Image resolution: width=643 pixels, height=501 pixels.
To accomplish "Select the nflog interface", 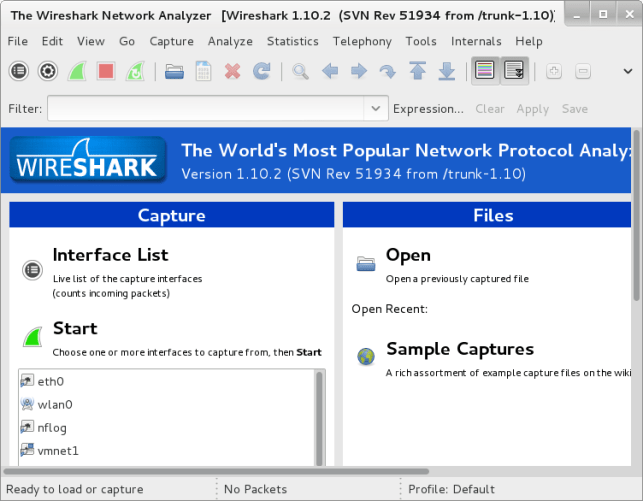I will coord(168,428).
